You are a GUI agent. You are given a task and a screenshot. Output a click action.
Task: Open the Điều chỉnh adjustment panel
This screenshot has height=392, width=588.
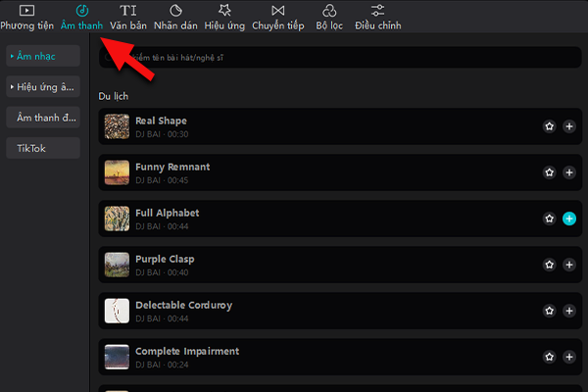coord(377,17)
